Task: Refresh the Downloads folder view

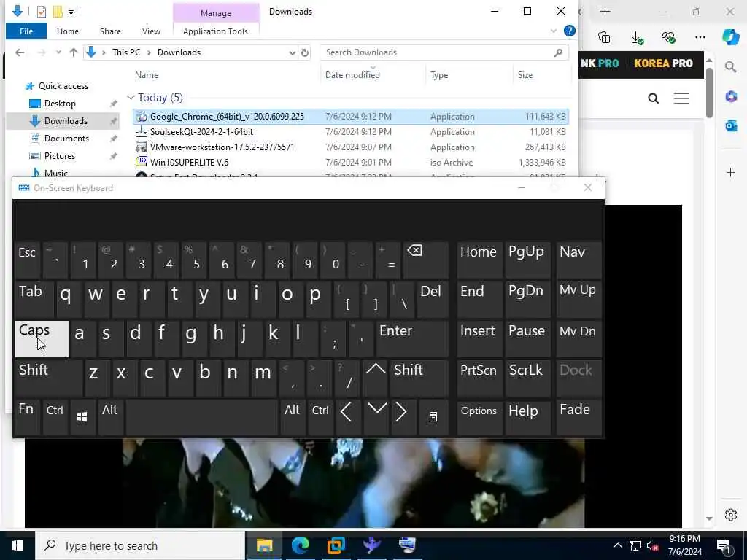Action: [305, 52]
